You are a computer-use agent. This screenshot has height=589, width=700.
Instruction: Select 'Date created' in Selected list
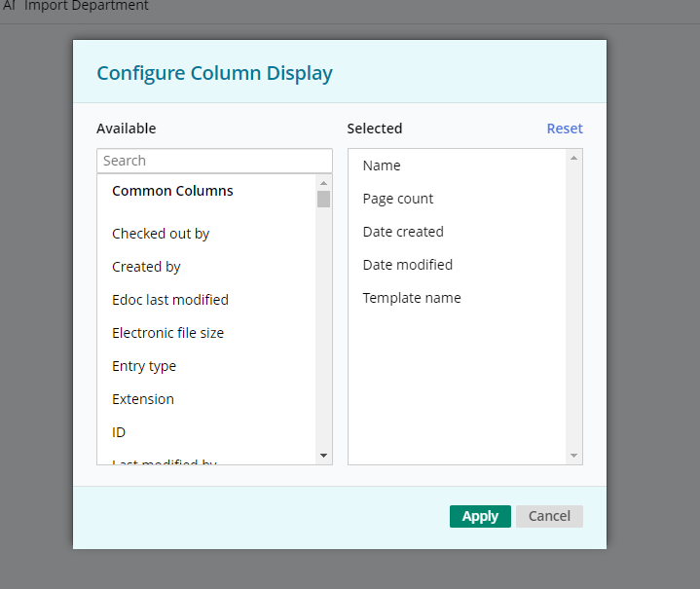click(x=403, y=232)
